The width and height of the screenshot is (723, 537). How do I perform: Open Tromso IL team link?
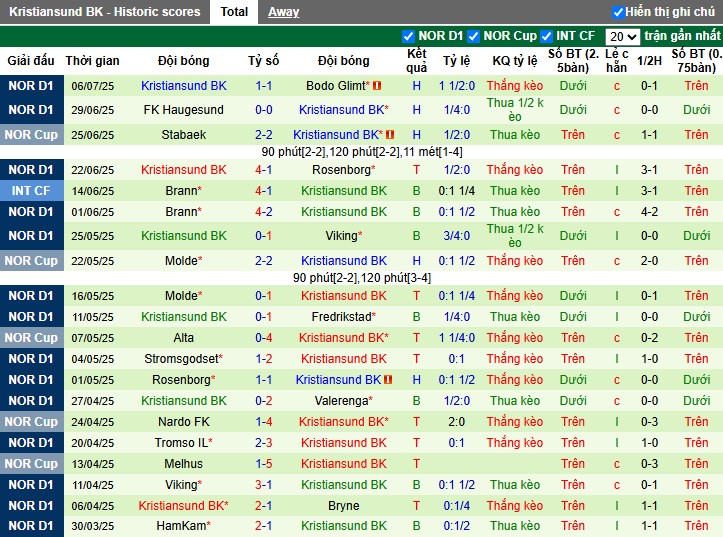point(184,443)
